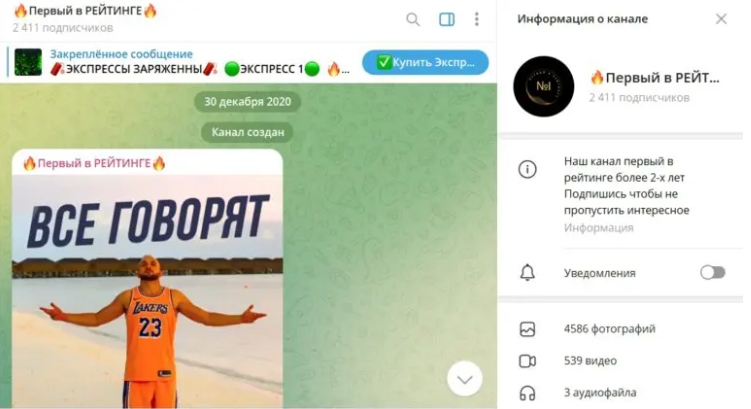
Task: Click the channel info circle icon
Action: [527, 170]
